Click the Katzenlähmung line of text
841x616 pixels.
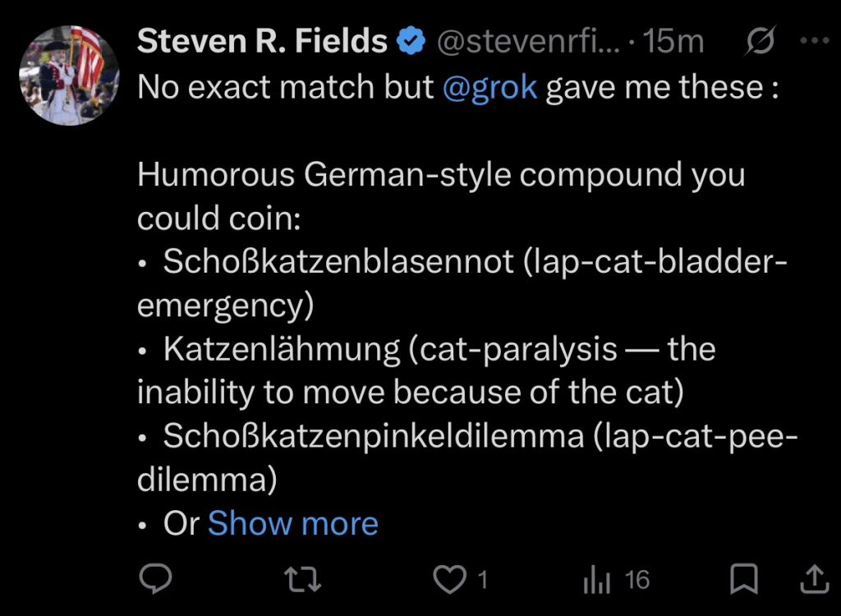pyautogui.click(x=281, y=349)
